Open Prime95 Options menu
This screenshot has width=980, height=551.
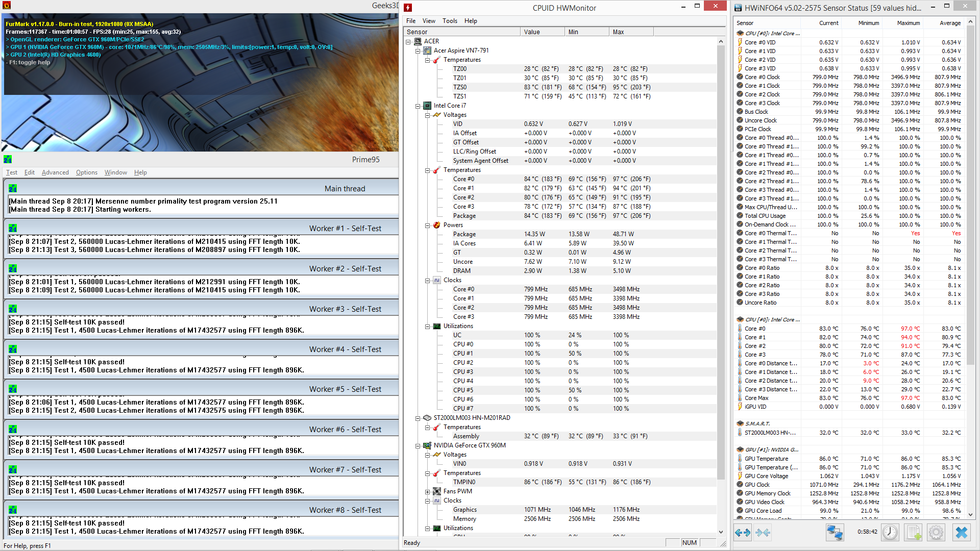coord(87,172)
